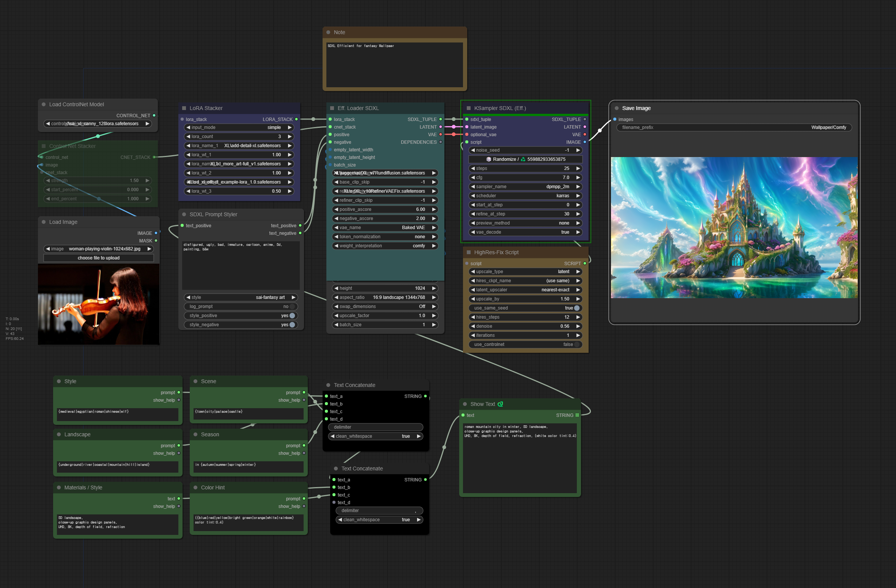Enable the use_controlnet toggle
896x588 pixels.
click(x=577, y=344)
